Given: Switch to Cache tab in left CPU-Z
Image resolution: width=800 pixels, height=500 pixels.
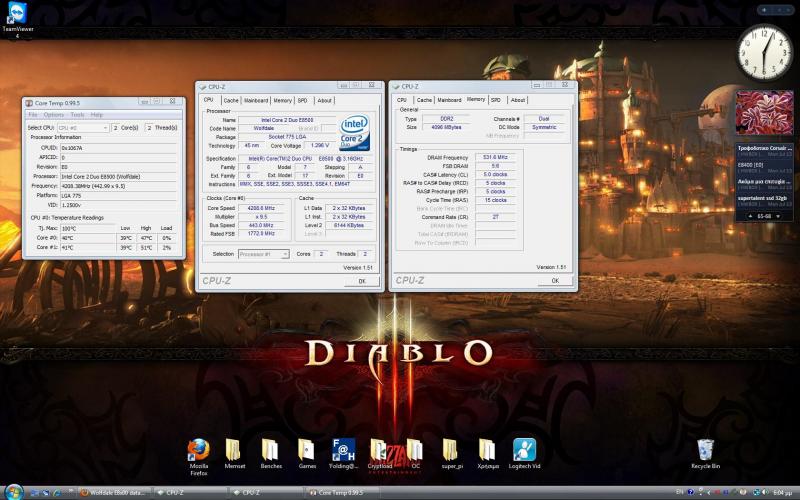Looking at the screenshot, I should pos(231,101).
